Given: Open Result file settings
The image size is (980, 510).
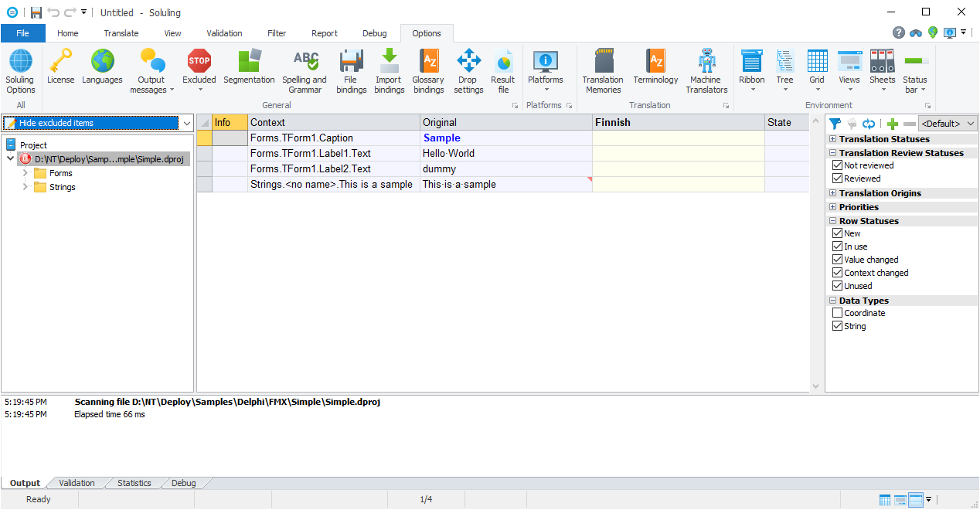Looking at the screenshot, I should pyautogui.click(x=503, y=71).
